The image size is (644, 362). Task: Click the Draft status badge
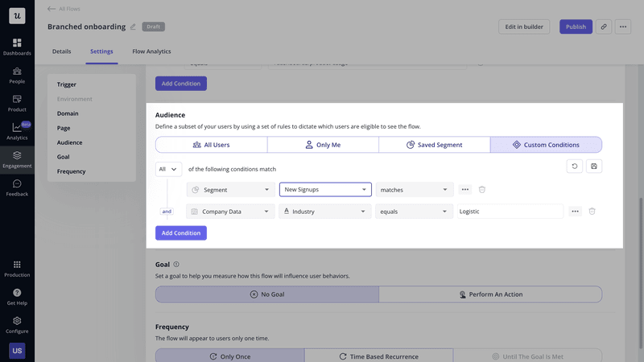point(154,27)
